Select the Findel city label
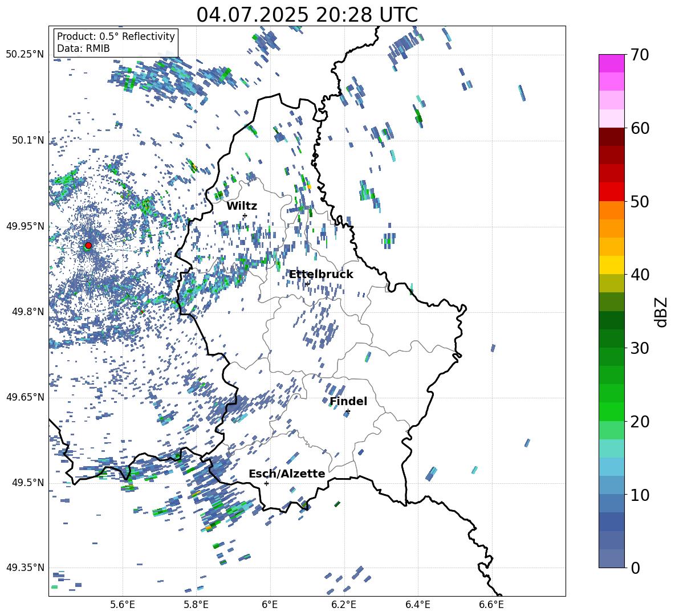The width and height of the screenshot is (675, 616). point(348,401)
